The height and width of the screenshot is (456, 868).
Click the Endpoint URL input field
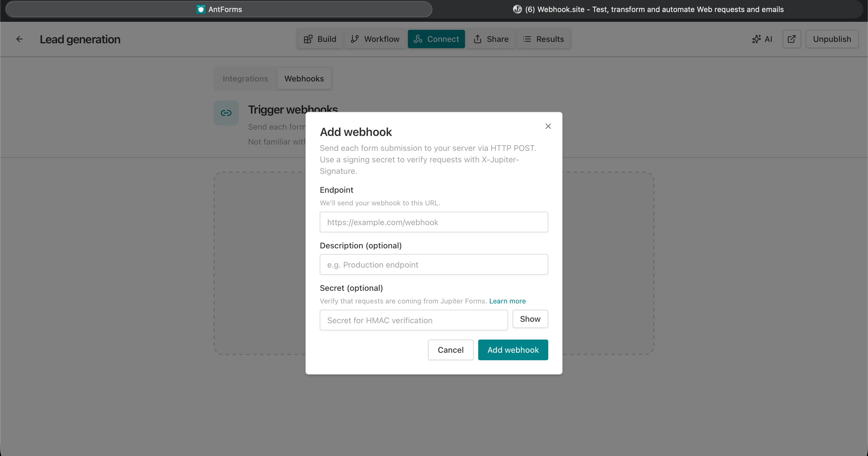pyautogui.click(x=434, y=222)
